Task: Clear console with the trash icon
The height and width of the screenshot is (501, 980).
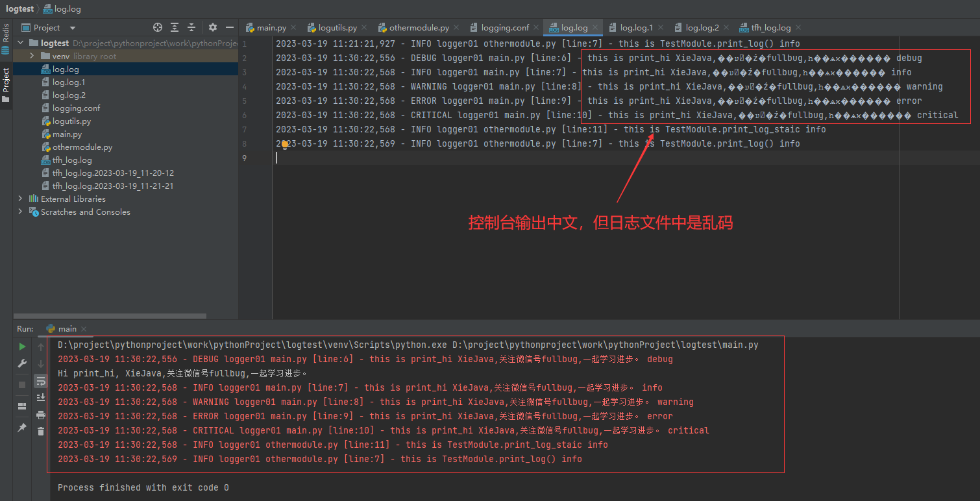Action: point(41,432)
